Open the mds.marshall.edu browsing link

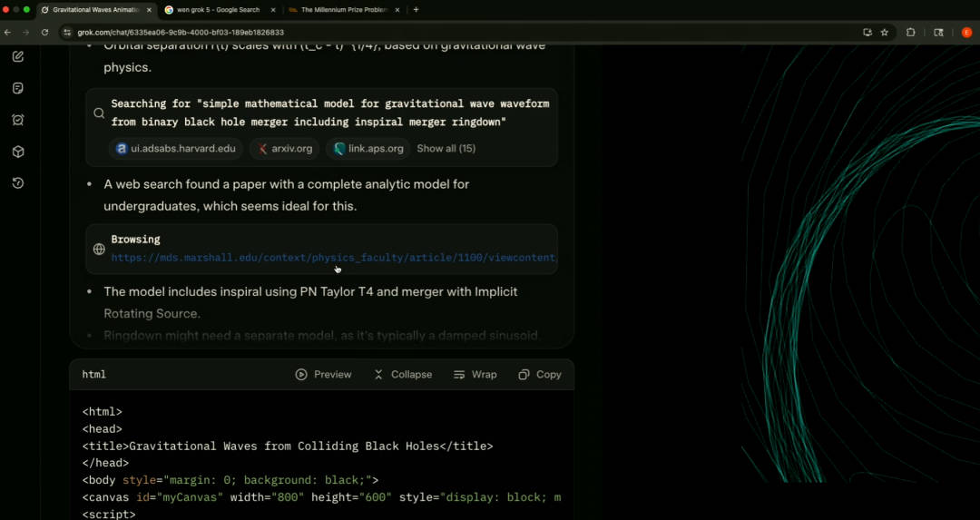tap(333, 258)
